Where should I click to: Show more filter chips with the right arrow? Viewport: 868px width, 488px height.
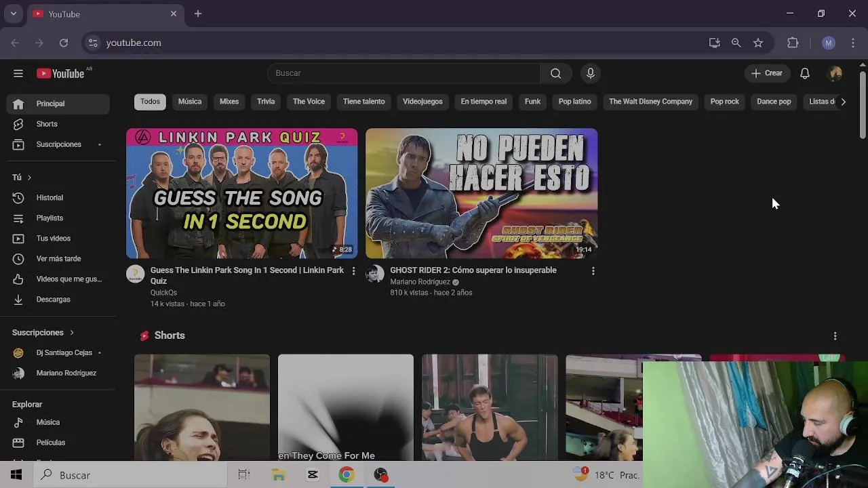[x=843, y=102]
